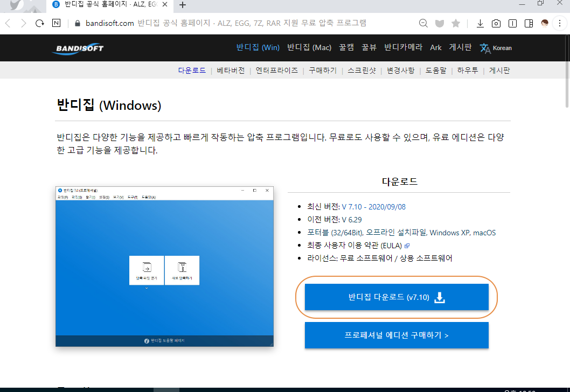Click the browser forward arrow
Image resolution: width=570 pixels, height=392 pixels.
(24, 24)
